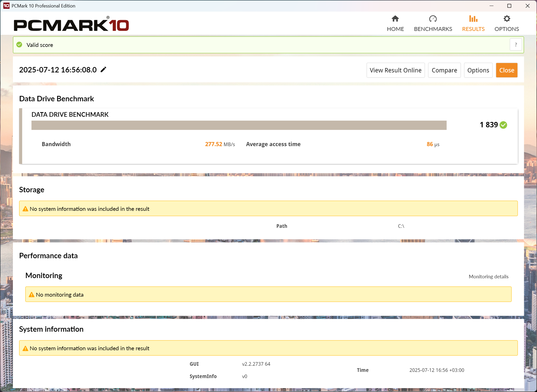
Task: Click the green Valid score checkmark icon
Action: pyautogui.click(x=19, y=45)
